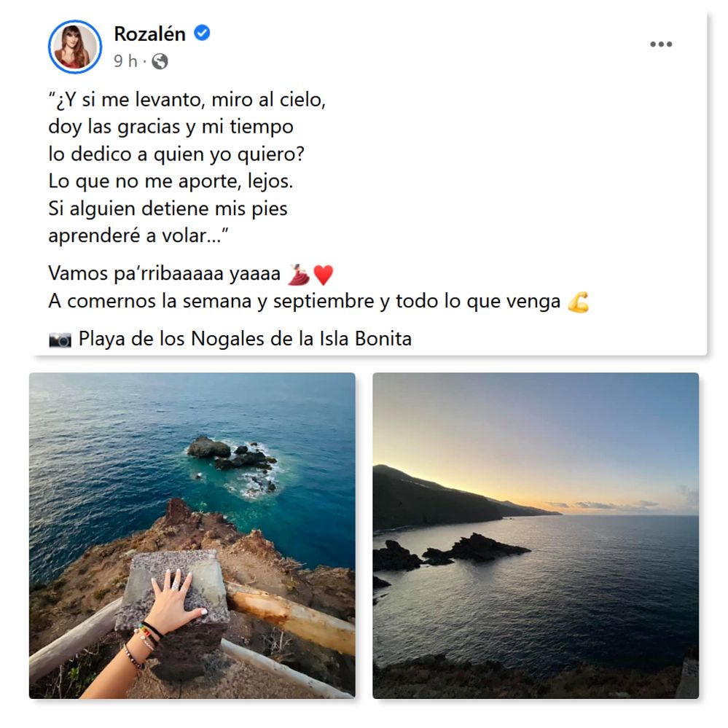Open the right sunset coastline photo
Image resolution: width=728 pixels, height=728 pixels.
click(536, 536)
